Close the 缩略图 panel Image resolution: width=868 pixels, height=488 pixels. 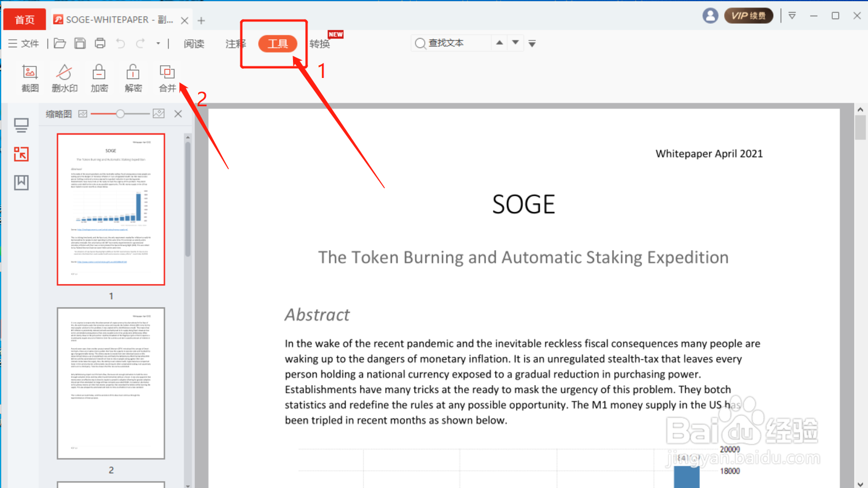178,114
